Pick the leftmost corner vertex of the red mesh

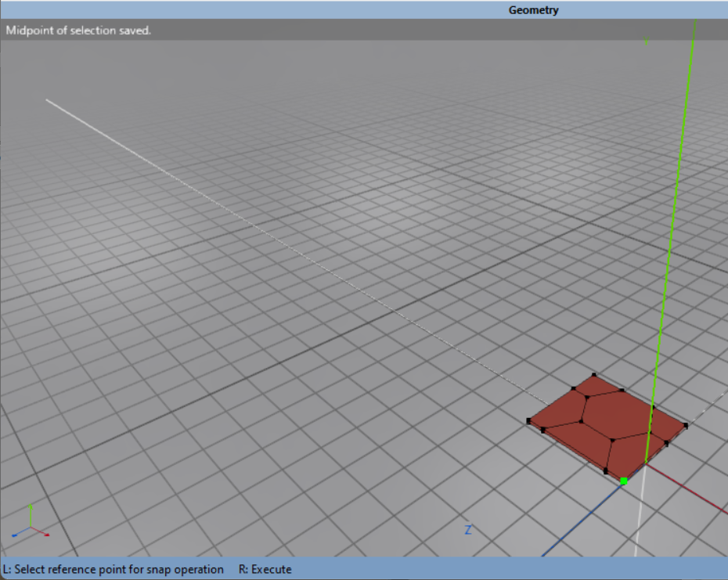pyautogui.click(x=528, y=421)
